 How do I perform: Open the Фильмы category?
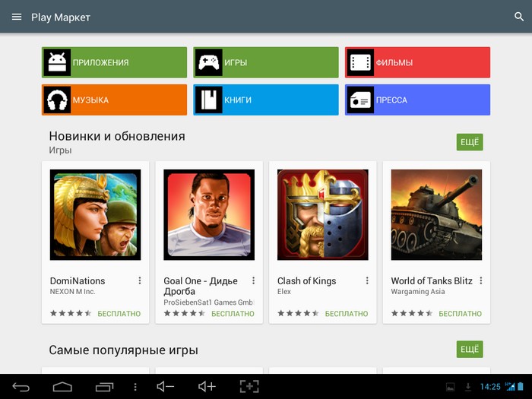click(x=418, y=62)
